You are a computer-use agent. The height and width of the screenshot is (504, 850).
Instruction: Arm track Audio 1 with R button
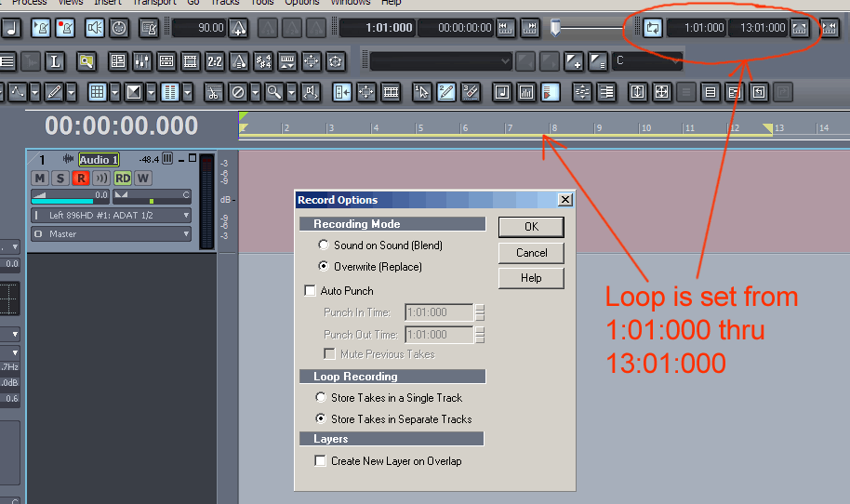point(81,178)
